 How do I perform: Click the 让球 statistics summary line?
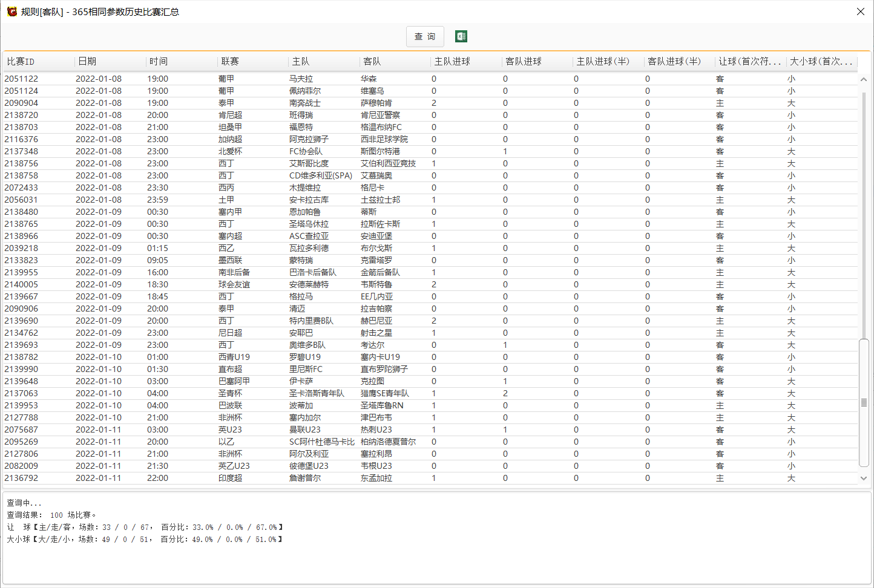tap(145, 527)
